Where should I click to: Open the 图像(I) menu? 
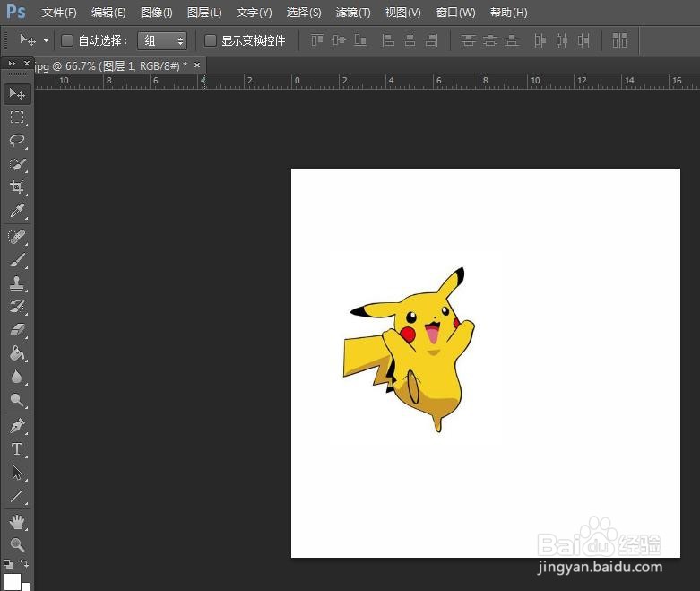[157, 13]
